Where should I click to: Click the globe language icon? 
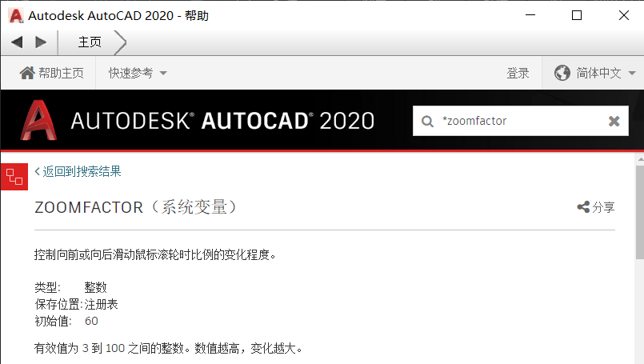tap(562, 73)
